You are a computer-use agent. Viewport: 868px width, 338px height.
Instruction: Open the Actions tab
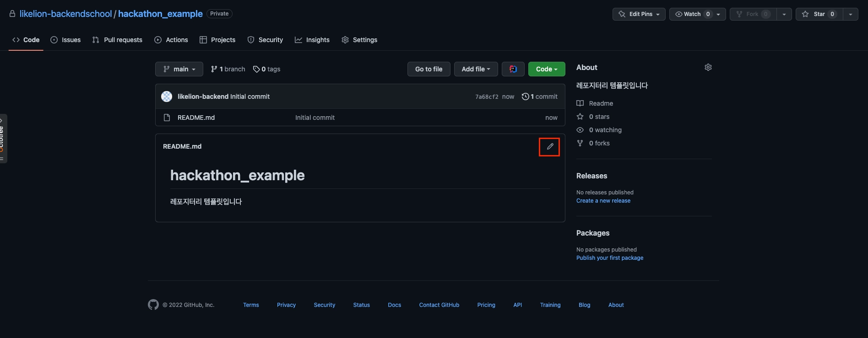(171, 40)
